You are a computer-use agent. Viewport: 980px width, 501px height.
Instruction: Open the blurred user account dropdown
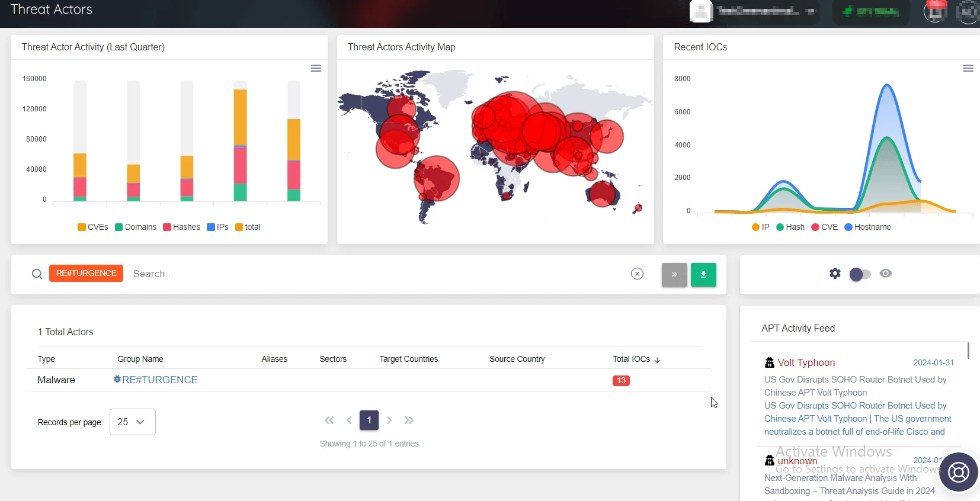[754, 11]
